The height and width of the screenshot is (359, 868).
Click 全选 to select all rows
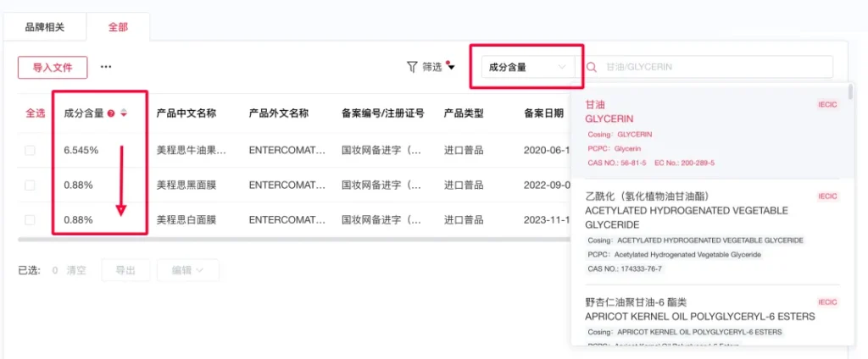pos(35,113)
